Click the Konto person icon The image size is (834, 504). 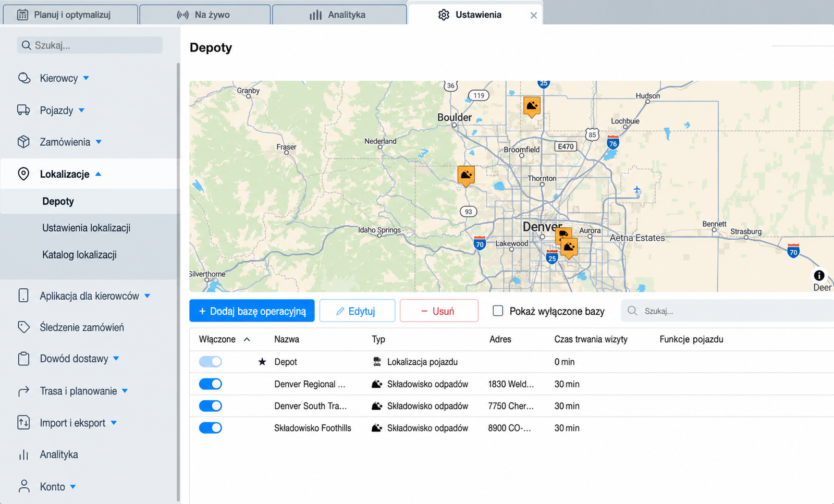pos(24,486)
